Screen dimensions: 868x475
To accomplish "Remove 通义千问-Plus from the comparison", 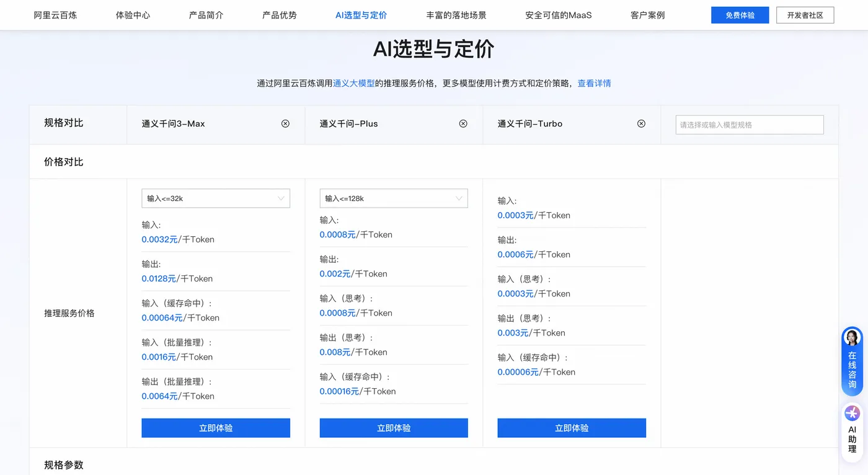I will [x=463, y=123].
